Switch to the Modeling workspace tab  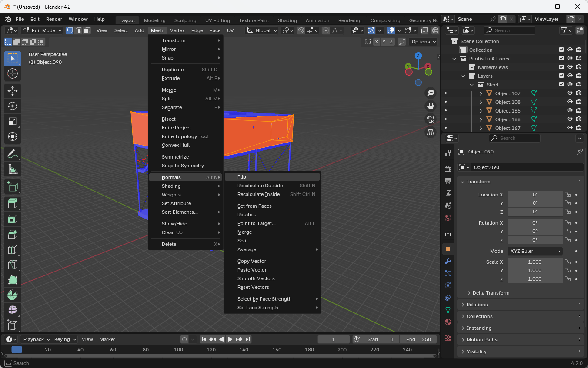pyautogui.click(x=155, y=20)
